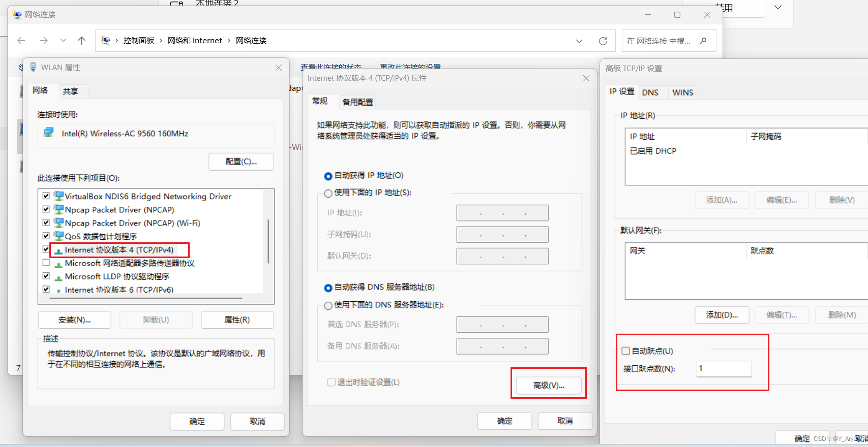Click 添加(D)... under 默认网关
Image resolution: width=868 pixels, height=447 pixels.
722,315
